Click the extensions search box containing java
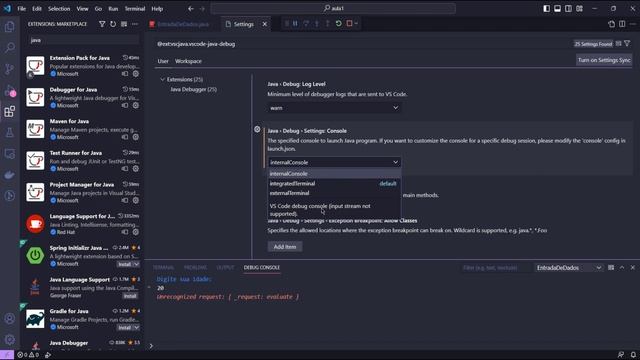Viewport: 640px width, 360px height. click(83, 40)
